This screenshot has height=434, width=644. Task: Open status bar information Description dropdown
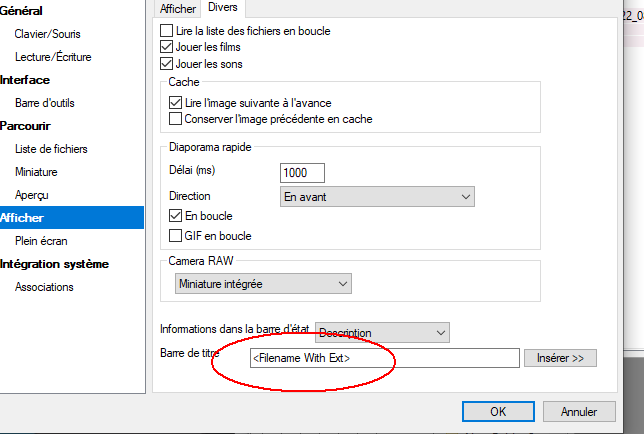point(382,332)
